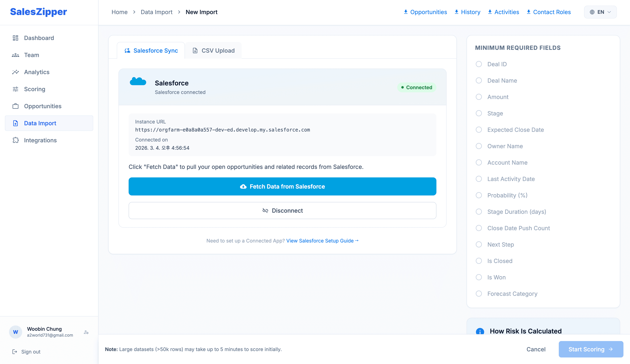The image size is (630, 364).
Task: Click the download icon beside History
Action: [457, 12]
